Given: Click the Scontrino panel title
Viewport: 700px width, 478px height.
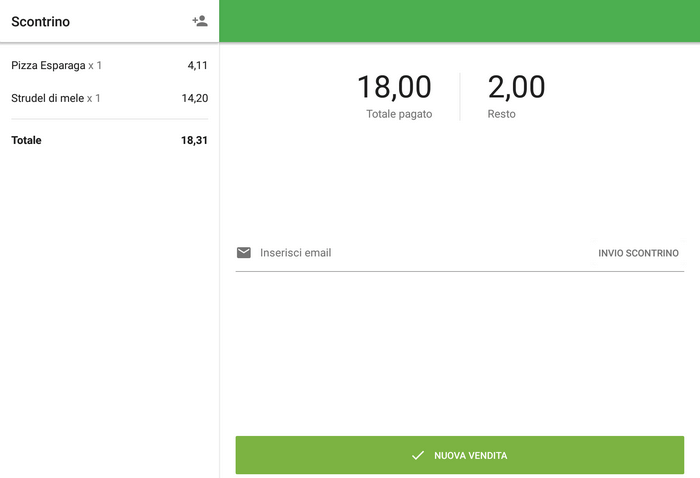Looking at the screenshot, I should pos(40,21).
